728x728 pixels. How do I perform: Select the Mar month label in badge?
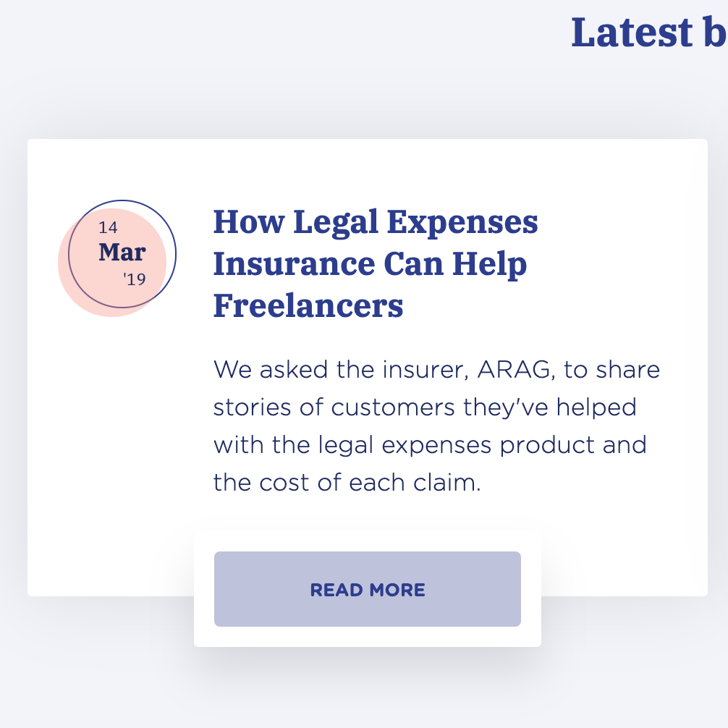[x=122, y=253]
